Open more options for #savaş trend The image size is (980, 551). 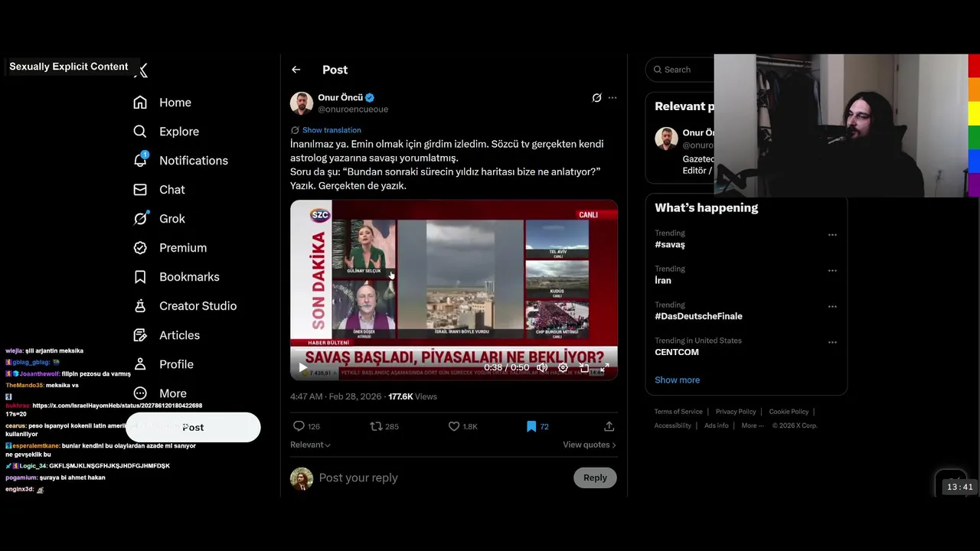tap(832, 235)
